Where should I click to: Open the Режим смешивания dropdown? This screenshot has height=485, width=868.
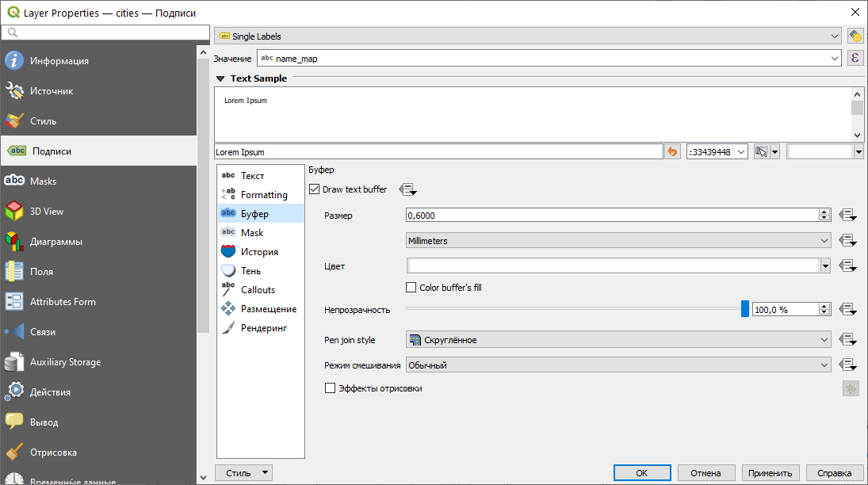618,365
